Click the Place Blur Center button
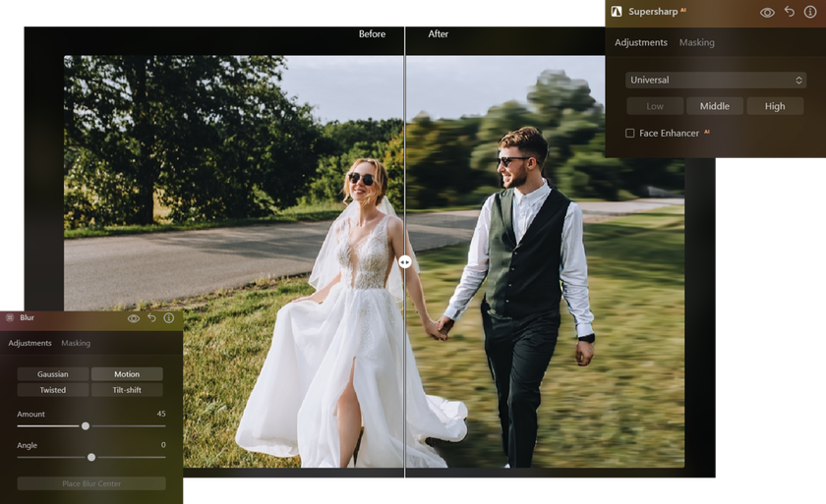Screen dimensions: 826x504 (x=91, y=483)
